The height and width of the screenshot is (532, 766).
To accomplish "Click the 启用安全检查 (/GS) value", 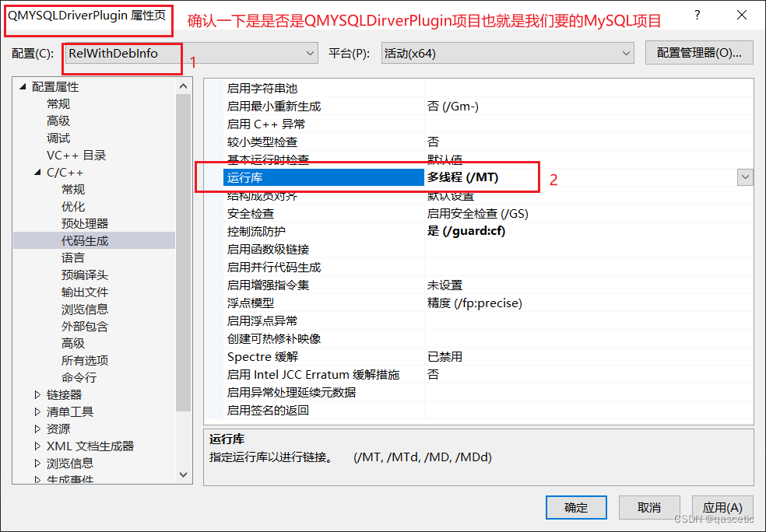I will pyautogui.click(x=477, y=213).
